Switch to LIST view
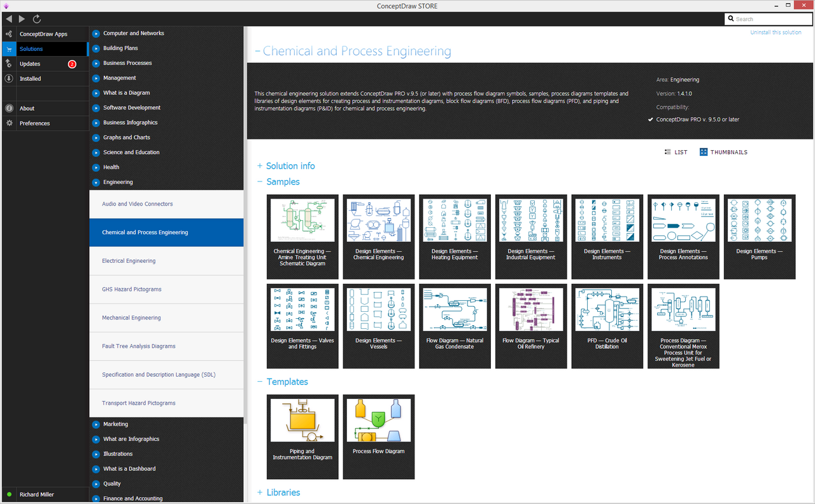 pyautogui.click(x=676, y=152)
